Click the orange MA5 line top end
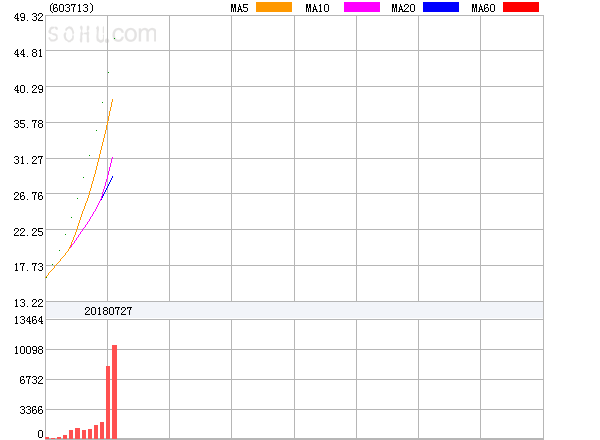 click(x=112, y=100)
